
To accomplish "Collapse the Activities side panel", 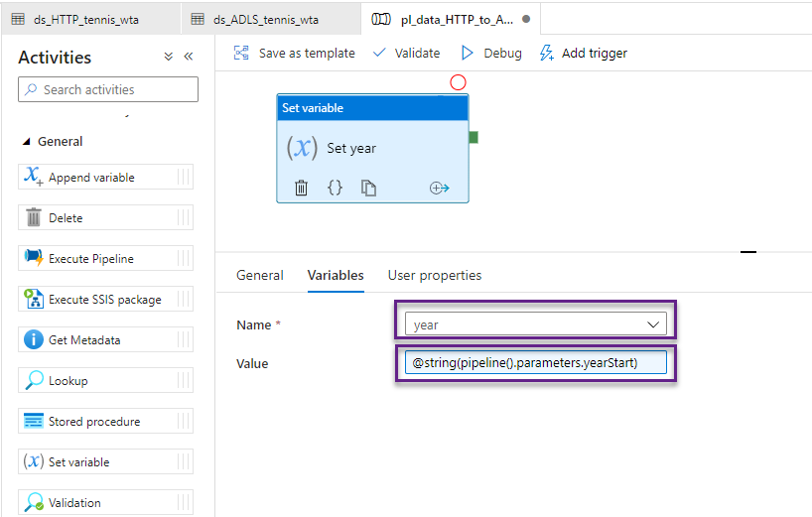I will tap(189, 58).
